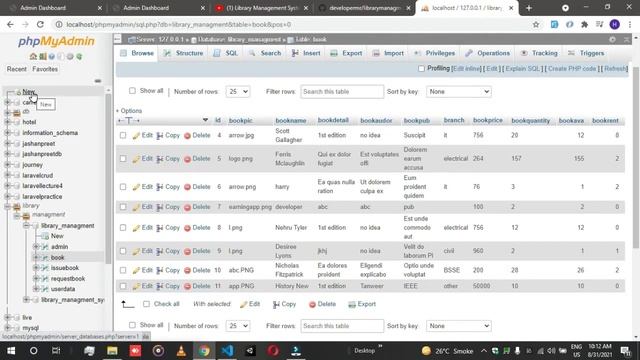The height and width of the screenshot is (360, 640).
Task: Expand the mysql database node
Action: tap(7, 328)
